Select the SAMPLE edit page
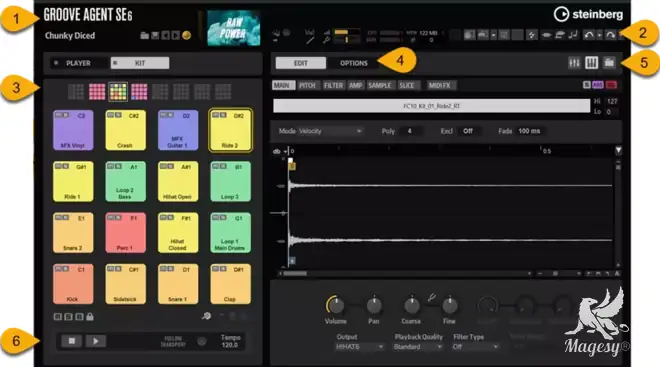Viewport: 660px width, 367px height. [380, 85]
